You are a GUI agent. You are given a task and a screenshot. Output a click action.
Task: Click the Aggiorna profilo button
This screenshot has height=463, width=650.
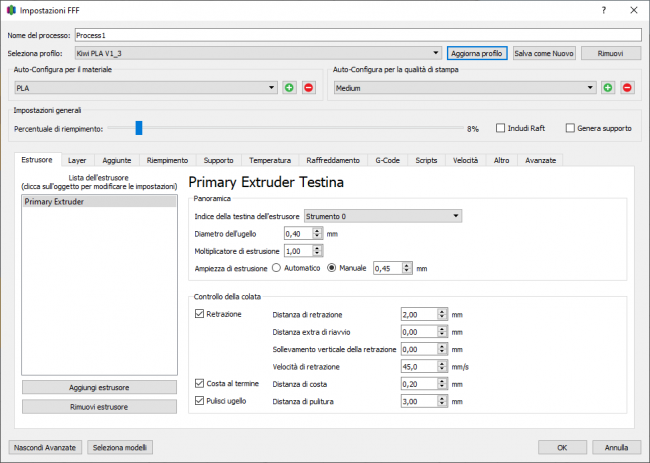click(x=477, y=53)
